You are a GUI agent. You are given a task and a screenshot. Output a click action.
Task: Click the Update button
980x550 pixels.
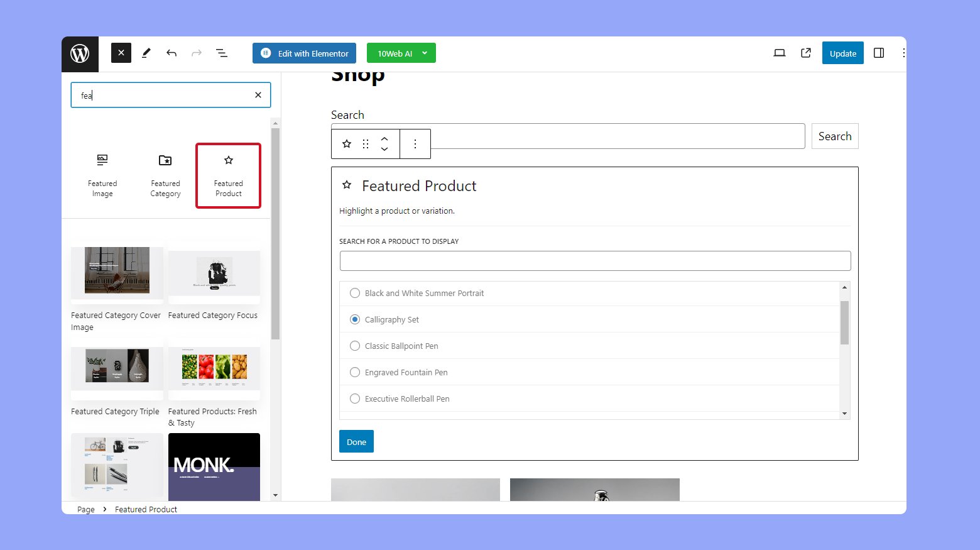(842, 53)
